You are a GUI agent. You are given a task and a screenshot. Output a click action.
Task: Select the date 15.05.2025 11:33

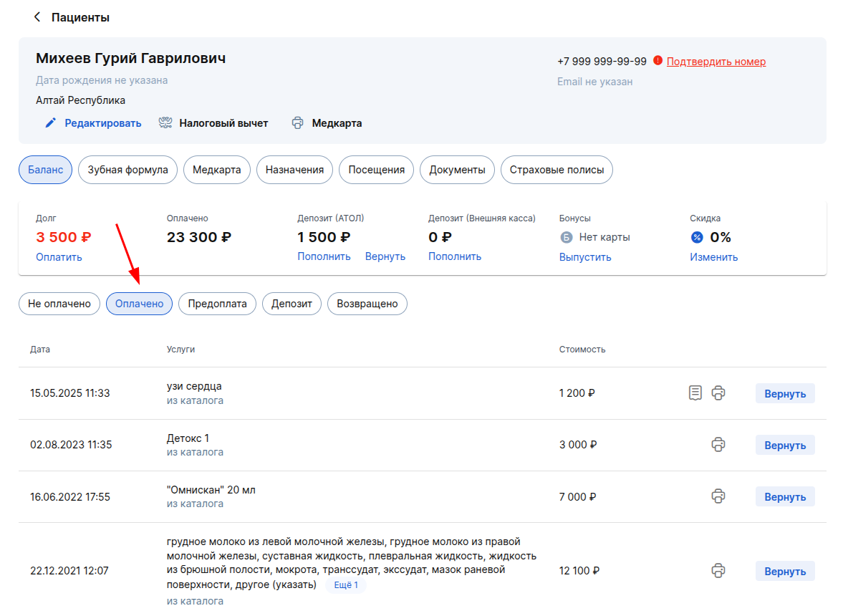point(70,393)
